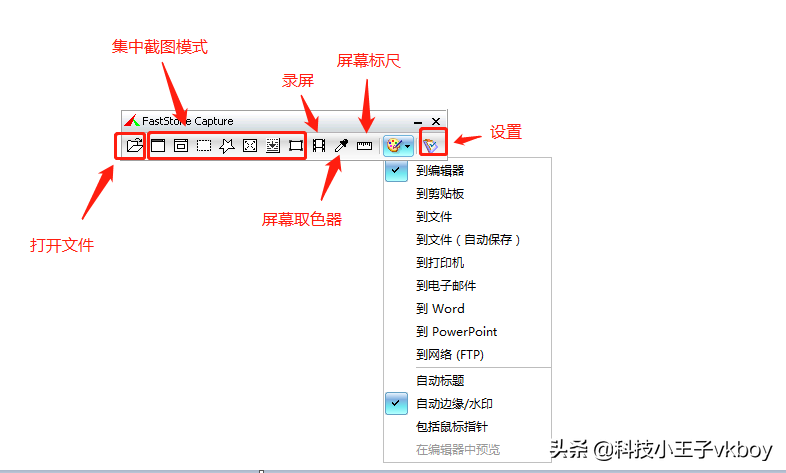Select Capture Full Screen tool
This screenshot has height=473, width=786.
pos(250,146)
